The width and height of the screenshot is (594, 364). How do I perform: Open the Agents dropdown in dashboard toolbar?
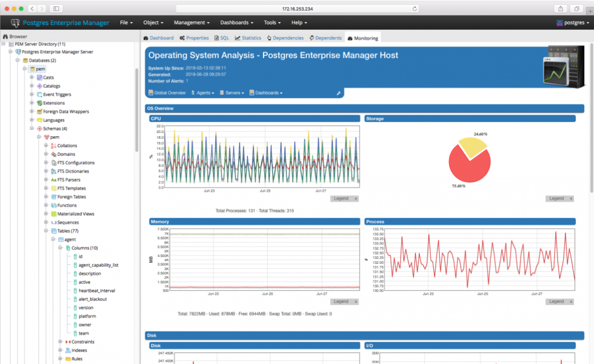coord(203,93)
